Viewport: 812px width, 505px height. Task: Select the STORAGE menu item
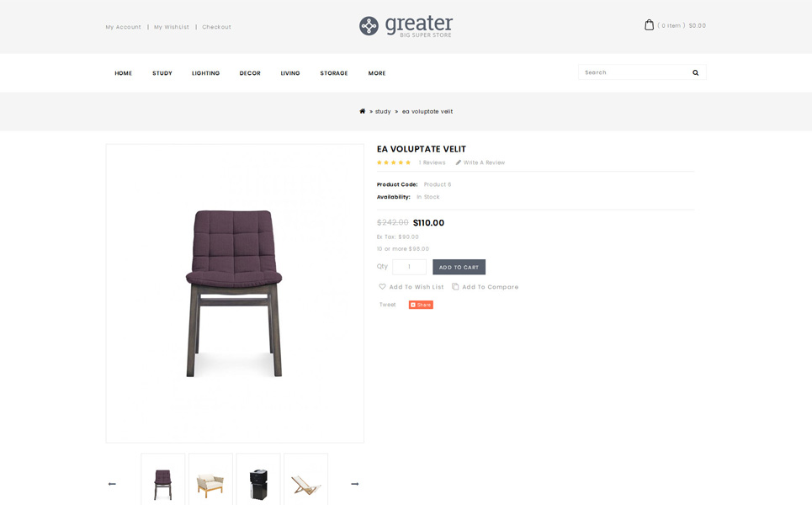click(x=334, y=73)
